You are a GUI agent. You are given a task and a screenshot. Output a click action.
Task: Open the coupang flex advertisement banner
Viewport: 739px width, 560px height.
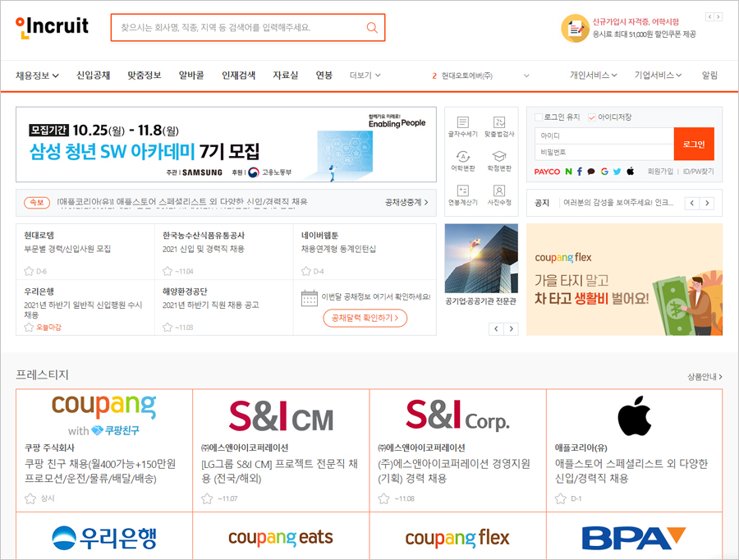(x=624, y=279)
